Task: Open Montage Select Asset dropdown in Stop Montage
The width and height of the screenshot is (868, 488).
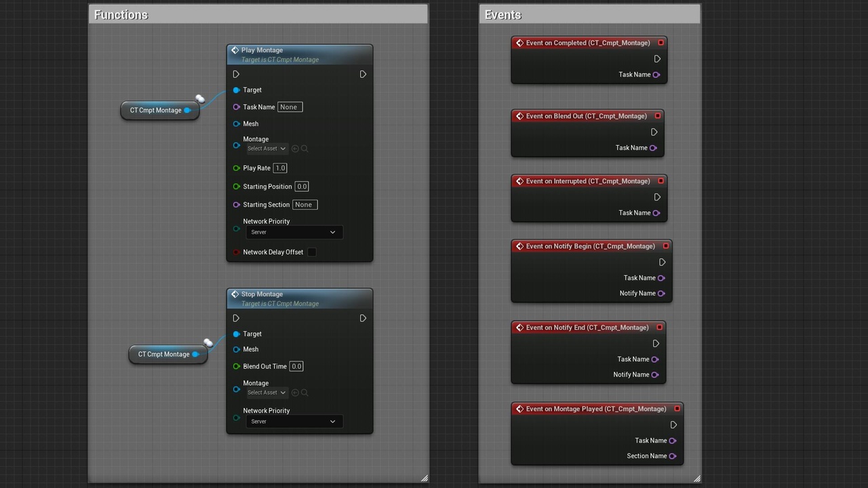Action: (x=267, y=392)
